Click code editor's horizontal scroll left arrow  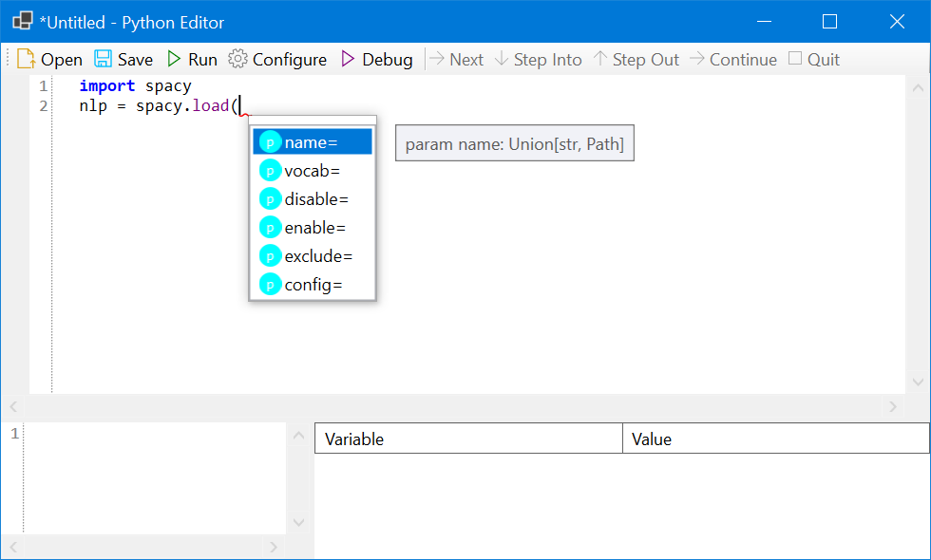point(13,406)
